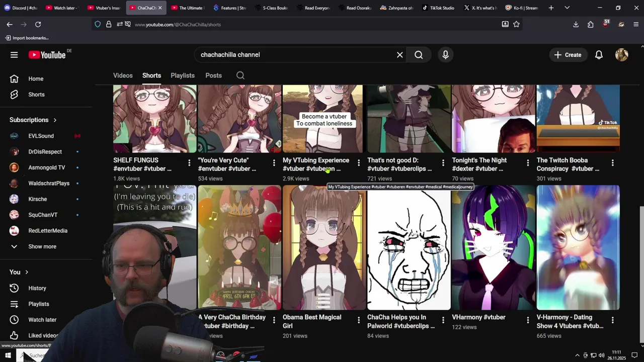This screenshot has width=644, height=362.
Task: Search within the channel using the magnifier icon
Action: pyautogui.click(x=240, y=75)
